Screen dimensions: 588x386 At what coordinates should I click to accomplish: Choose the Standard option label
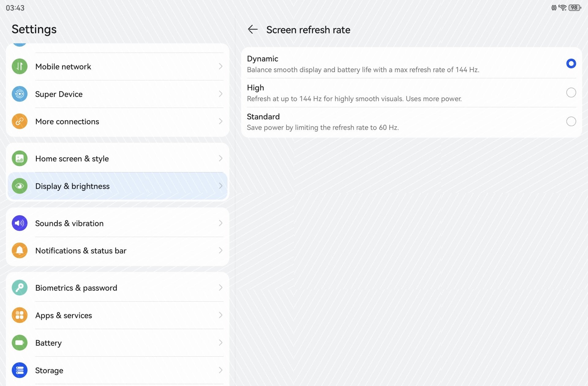pos(263,117)
